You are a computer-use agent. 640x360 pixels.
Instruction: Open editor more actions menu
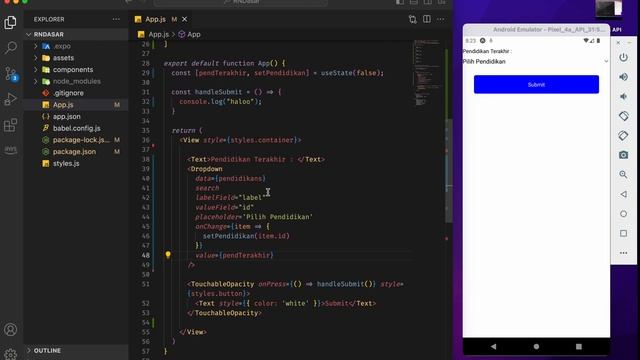tap(440, 19)
